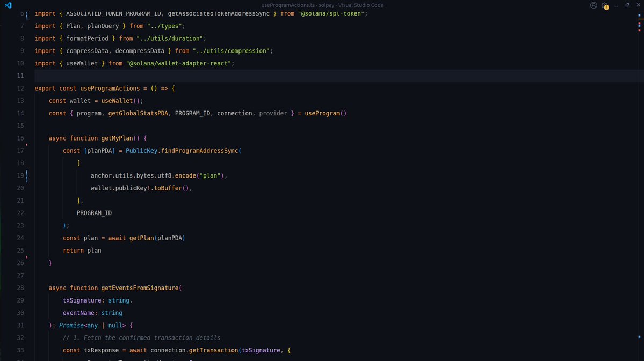Close the Visual Studio Code window
The width and height of the screenshot is (644, 361).
point(638,5)
